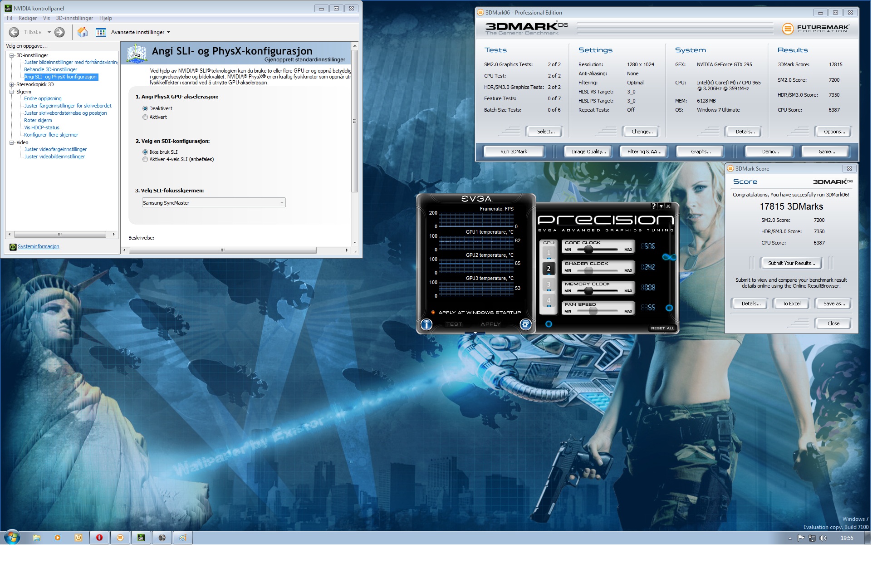This screenshot has width=882, height=588.
Task: Select GPU 1 in Precision
Action: [x=549, y=253]
